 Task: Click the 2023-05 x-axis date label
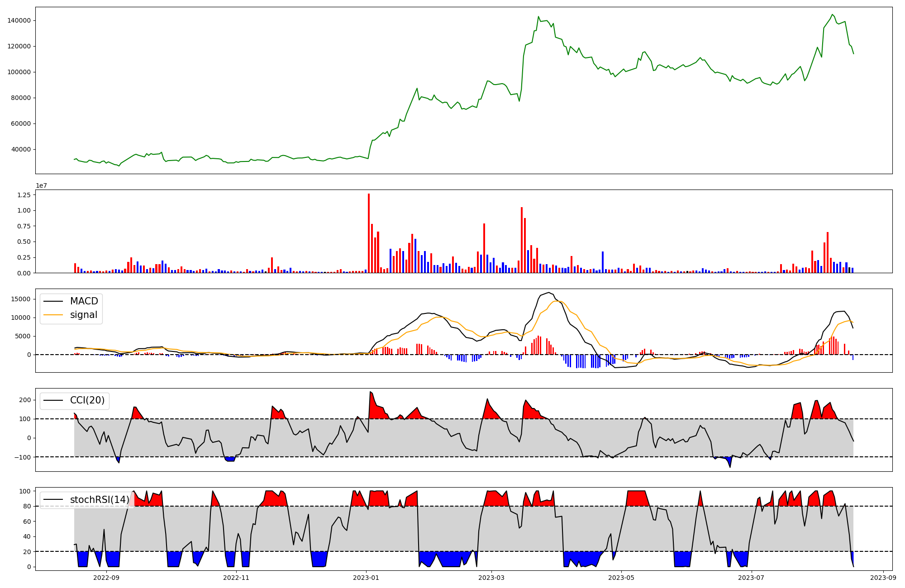click(x=621, y=578)
